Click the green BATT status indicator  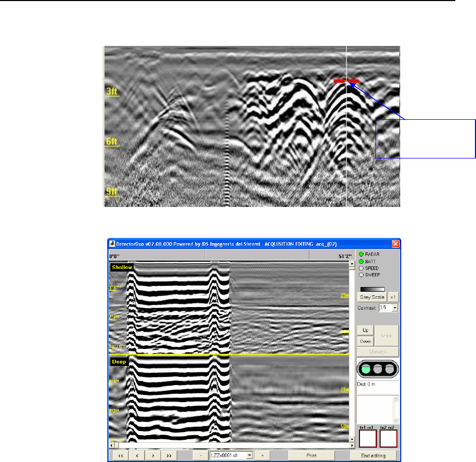click(361, 261)
